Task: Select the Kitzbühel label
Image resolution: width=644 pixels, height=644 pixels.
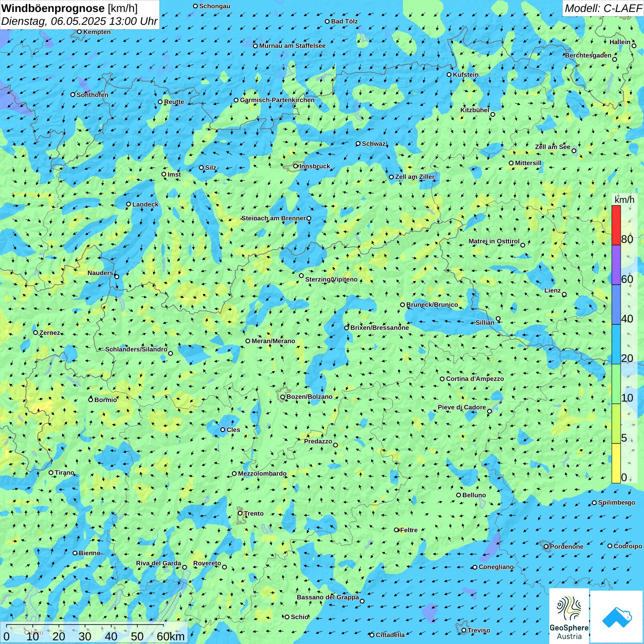Action: (x=475, y=110)
